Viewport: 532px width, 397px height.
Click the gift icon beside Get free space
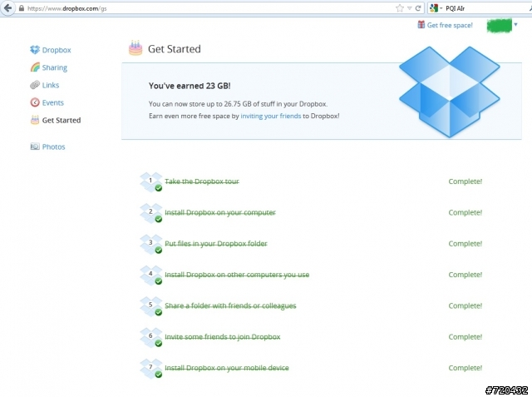click(x=421, y=24)
